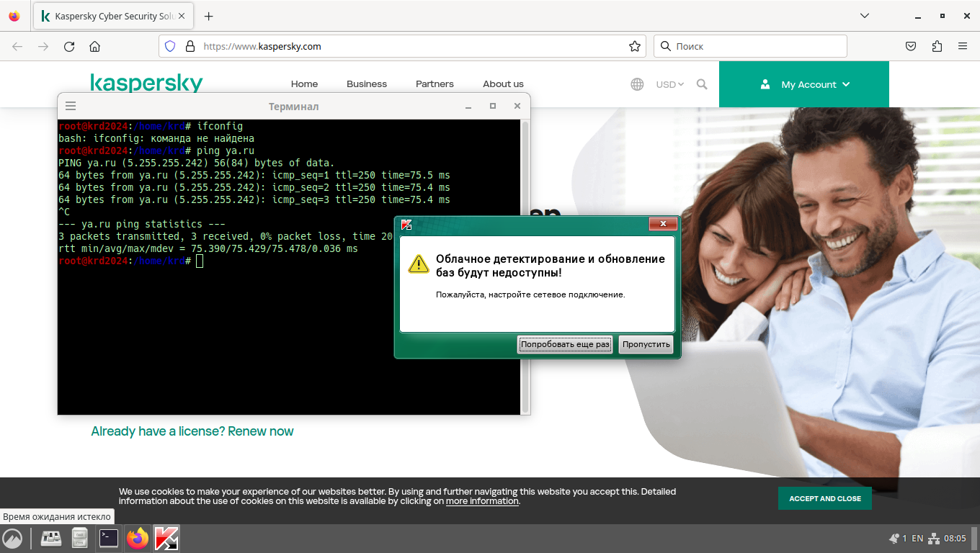Show site security lock info
The image size is (980, 553).
pyautogui.click(x=190, y=46)
